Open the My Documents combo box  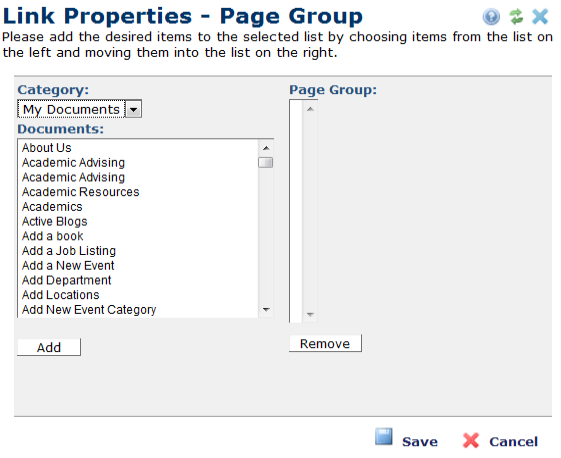tap(79, 109)
